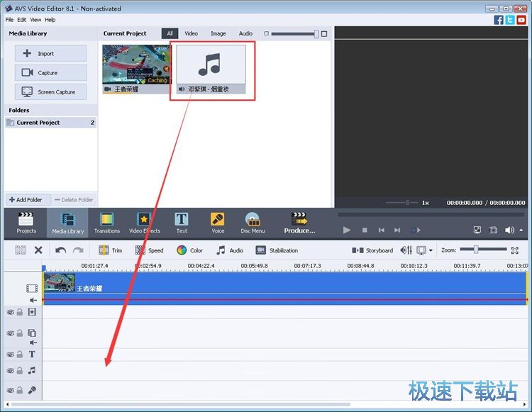This screenshot has height=412, width=532.
Task: Toggle visibility of video effects track
Action: tap(11, 312)
